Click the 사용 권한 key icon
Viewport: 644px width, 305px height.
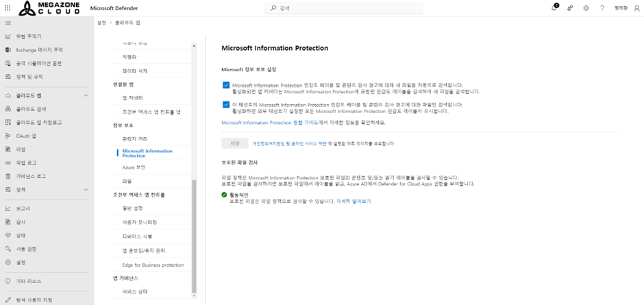click(x=8, y=249)
